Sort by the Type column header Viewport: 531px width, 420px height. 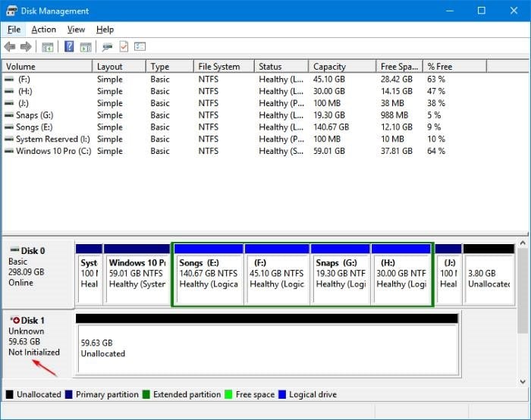[x=170, y=66]
